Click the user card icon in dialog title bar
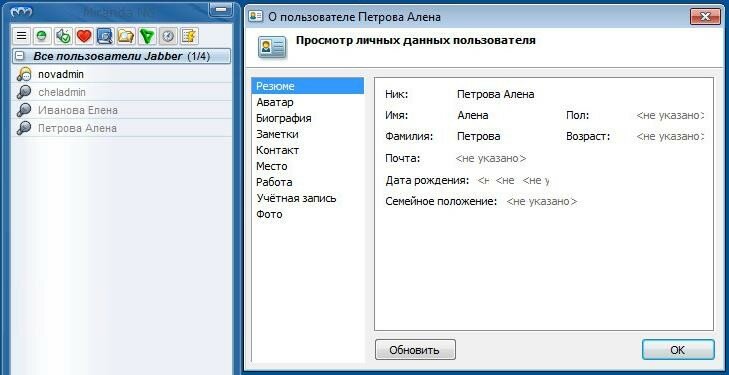This screenshot has width=729, height=375. coord(256,17)
